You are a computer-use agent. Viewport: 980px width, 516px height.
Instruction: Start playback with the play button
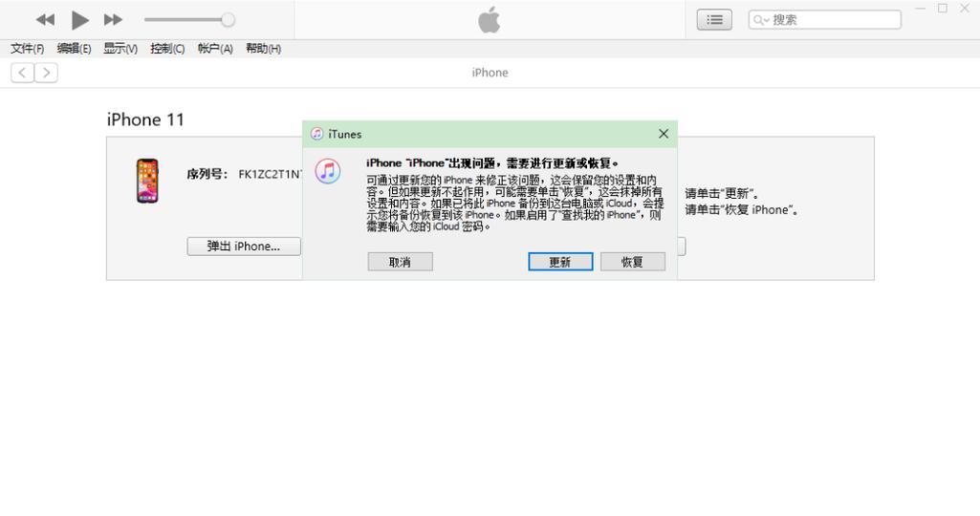(79, 20)
